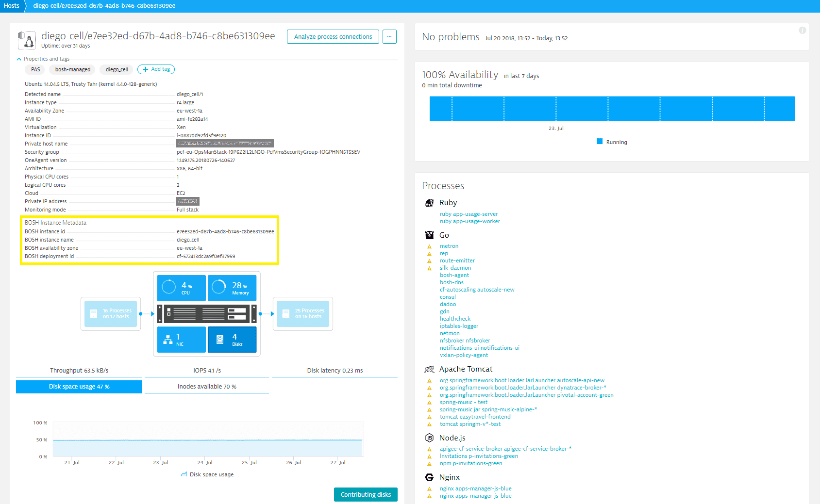Click the Linux host icon beside title

(27, 40)
